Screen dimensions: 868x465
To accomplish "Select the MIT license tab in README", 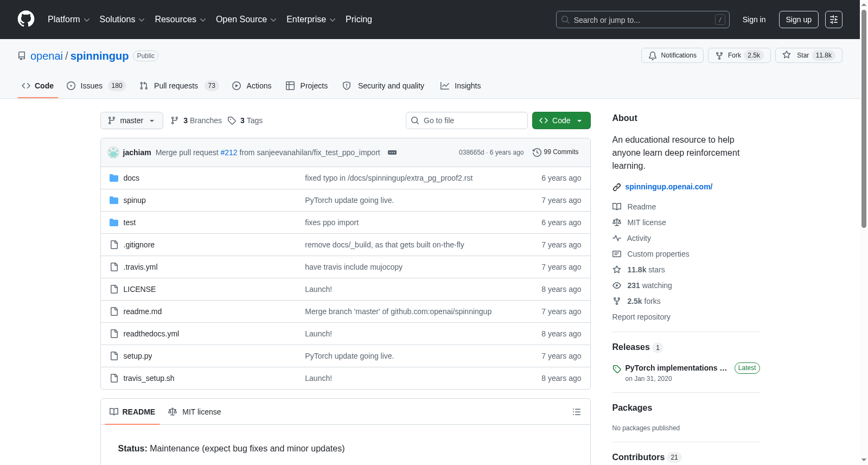I will click(195, 412).
